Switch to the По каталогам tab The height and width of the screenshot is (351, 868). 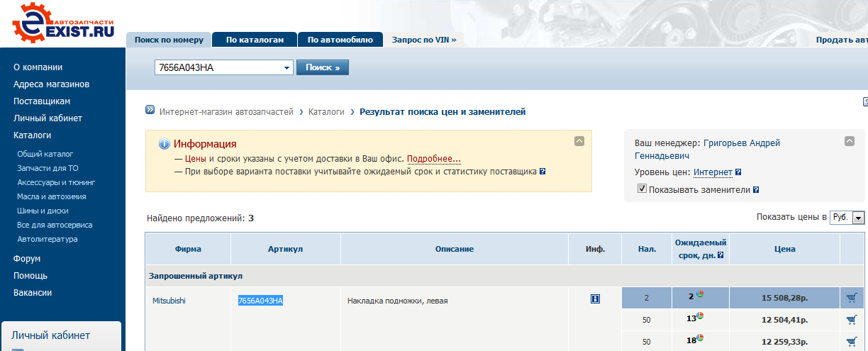point(255,40)
